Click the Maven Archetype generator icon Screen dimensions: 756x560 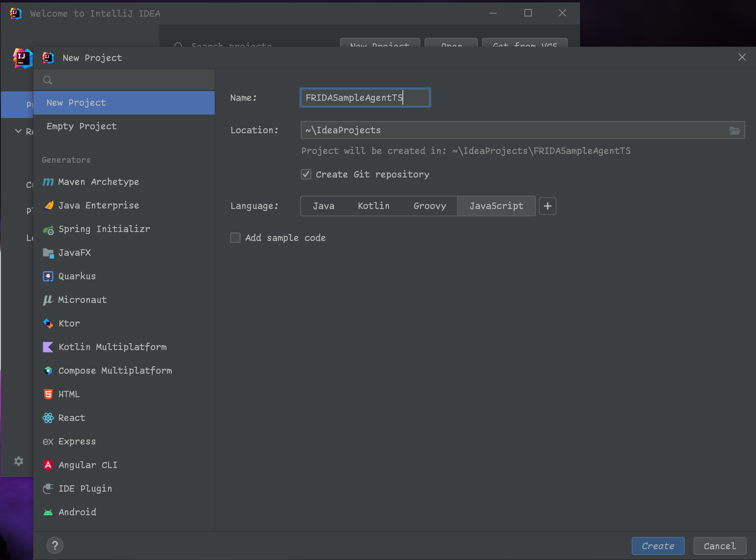48,182
